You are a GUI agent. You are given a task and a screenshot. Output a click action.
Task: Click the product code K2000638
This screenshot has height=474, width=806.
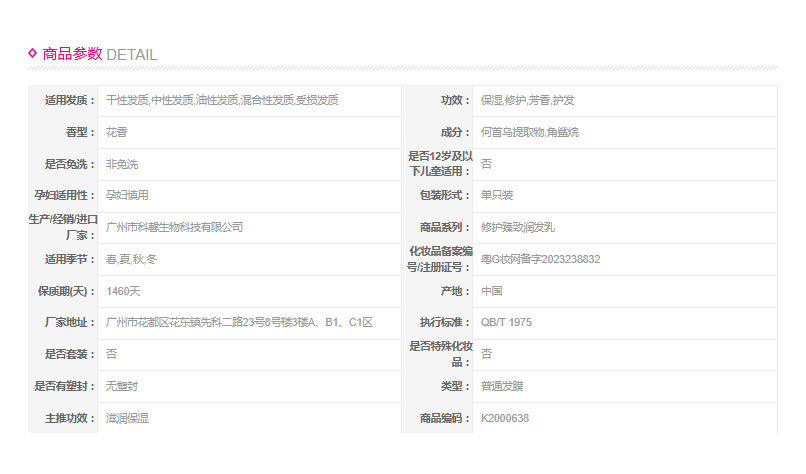coord(505,418)
